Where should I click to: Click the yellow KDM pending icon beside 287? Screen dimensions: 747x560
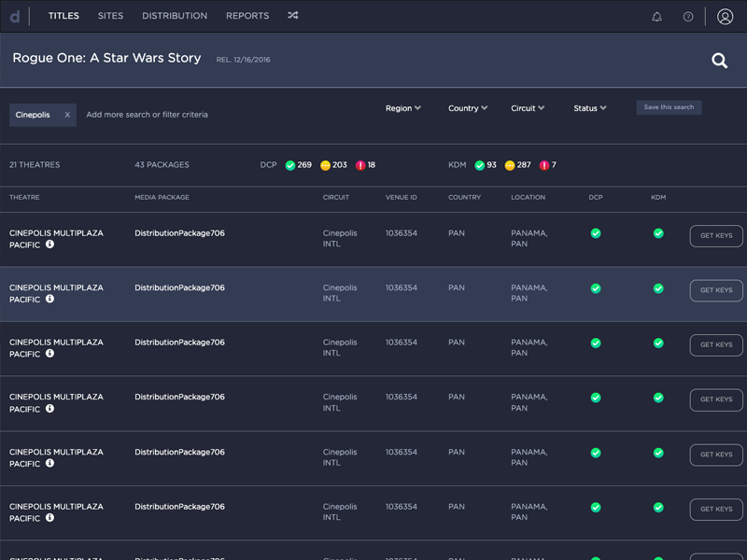point(510,165)
